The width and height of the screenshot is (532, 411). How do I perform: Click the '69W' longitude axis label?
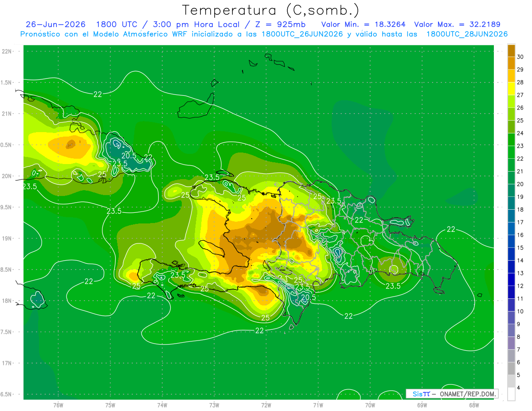click(422, 405)
